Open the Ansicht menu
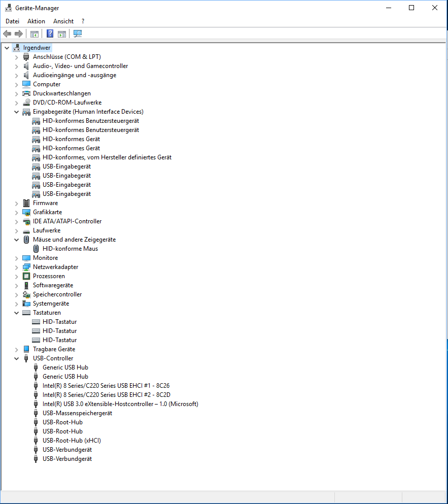 tap(63, 21)
